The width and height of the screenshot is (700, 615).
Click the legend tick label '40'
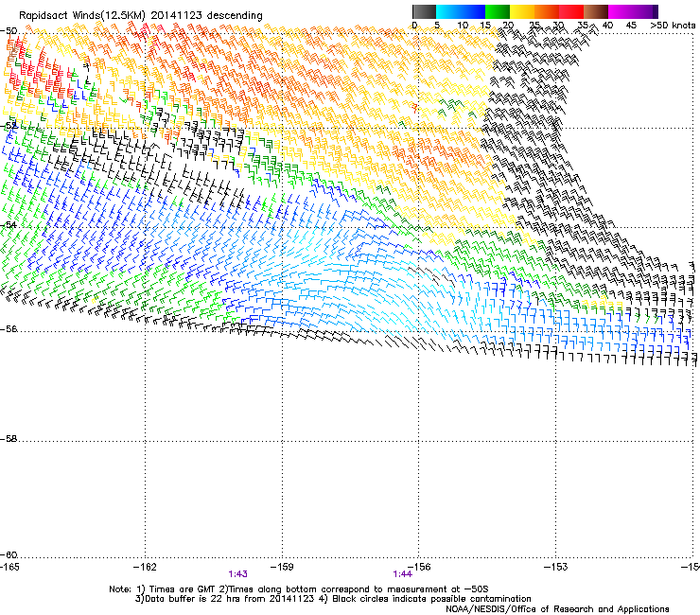tap(607, 26)
